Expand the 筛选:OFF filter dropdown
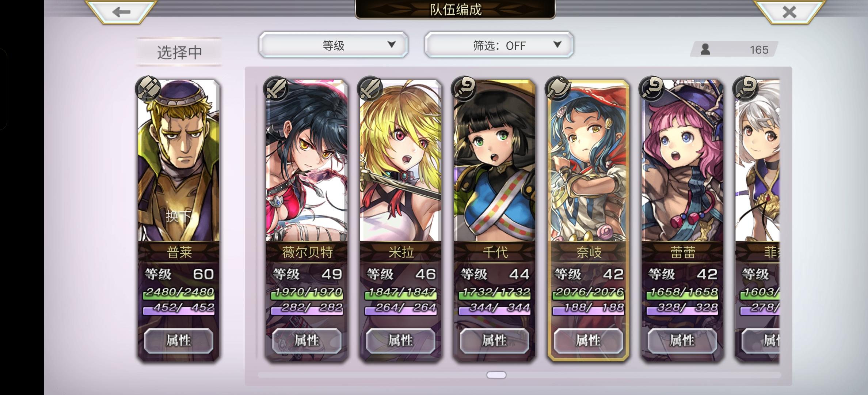868x395 pixels. pyautogui.click(x=499, y=45)
